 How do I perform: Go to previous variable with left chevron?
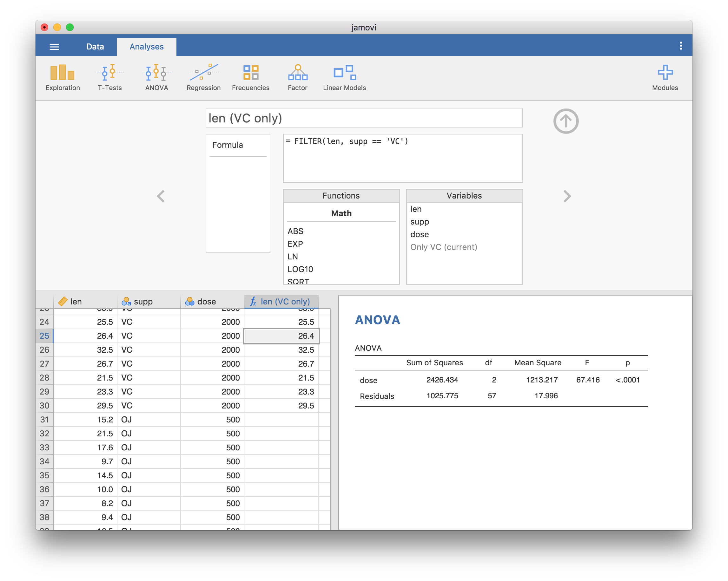coord(161,196)
